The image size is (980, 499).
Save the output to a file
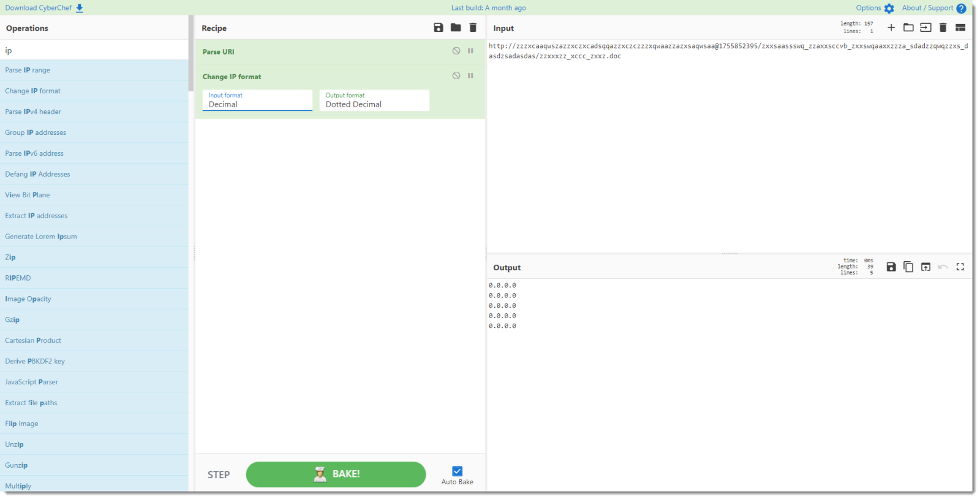(x=891, y=267)
